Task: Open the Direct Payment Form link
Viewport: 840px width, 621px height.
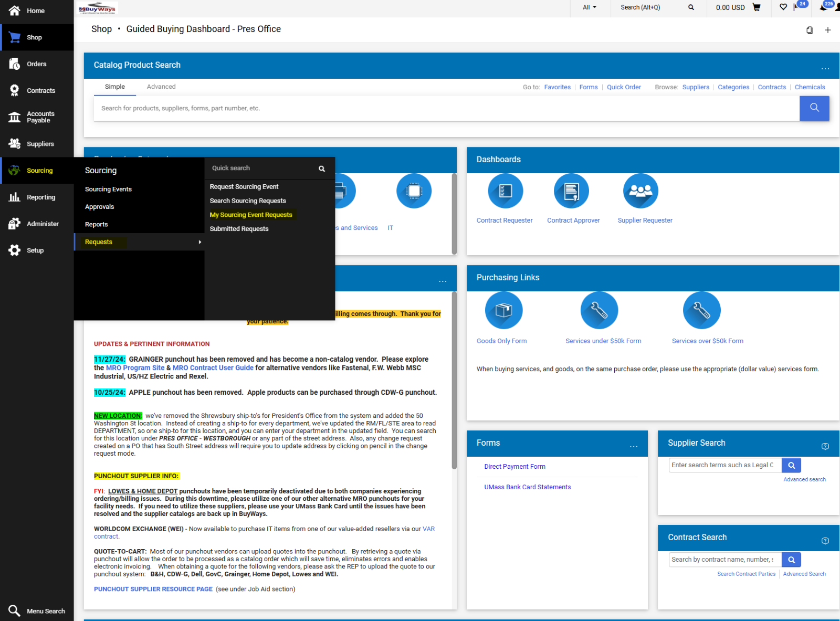Action: pyautogui.click(x=514, y=466)
